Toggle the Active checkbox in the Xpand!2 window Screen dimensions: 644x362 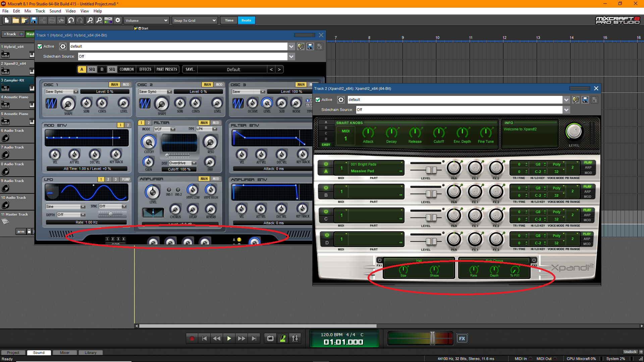coord(318,100)
